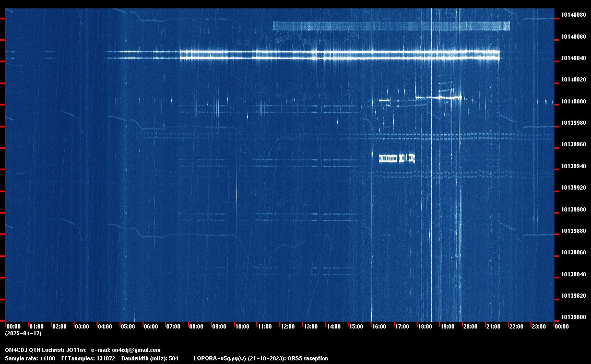Click the 06:00 time axis label
The image size is (591, 364).
[x=151, y=326]
